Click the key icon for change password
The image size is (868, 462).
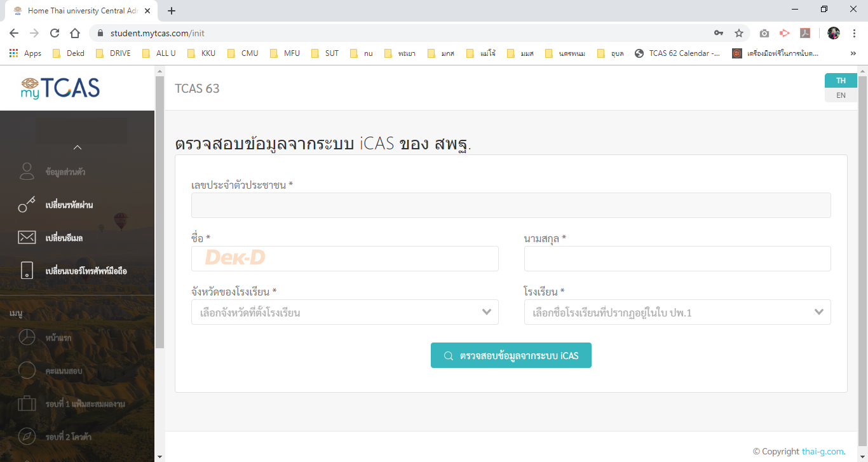(27, 205)
